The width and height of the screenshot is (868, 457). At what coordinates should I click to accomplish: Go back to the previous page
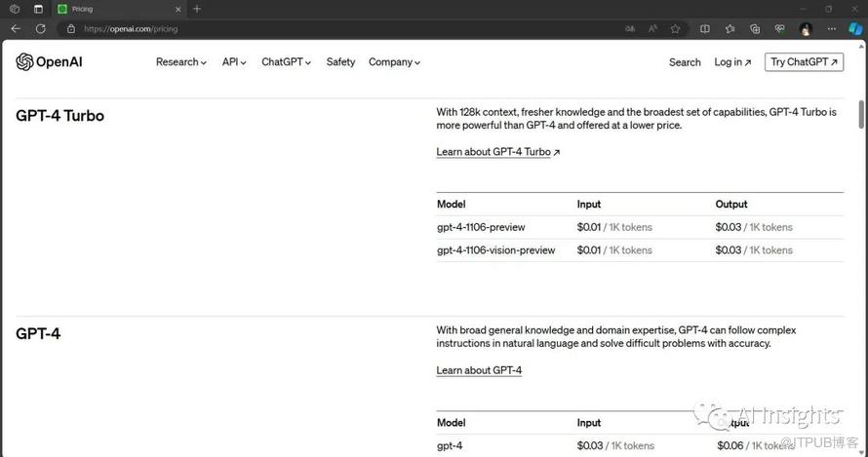16,29
